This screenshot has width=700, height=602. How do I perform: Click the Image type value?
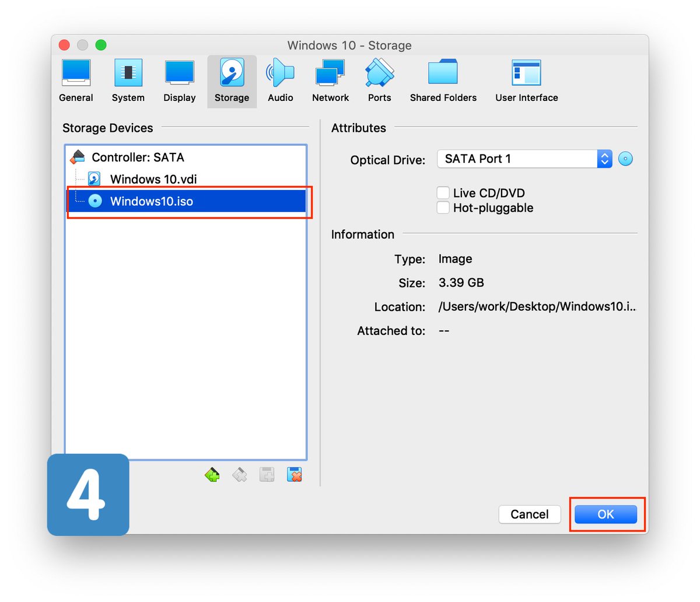click(456, 259)
